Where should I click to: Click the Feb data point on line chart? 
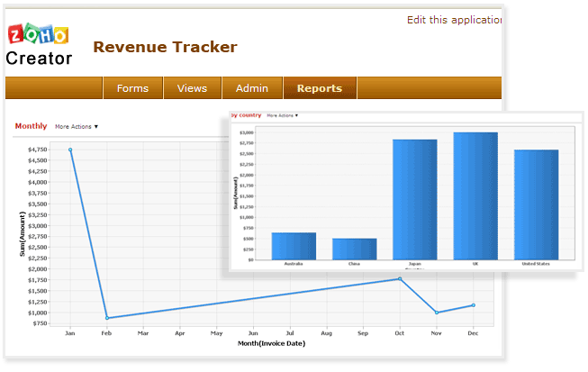point(107,318)
